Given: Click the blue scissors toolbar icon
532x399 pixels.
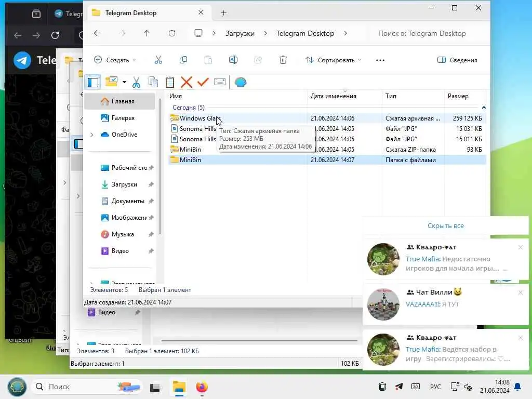Looking at the screenshot, I should 137,82.
